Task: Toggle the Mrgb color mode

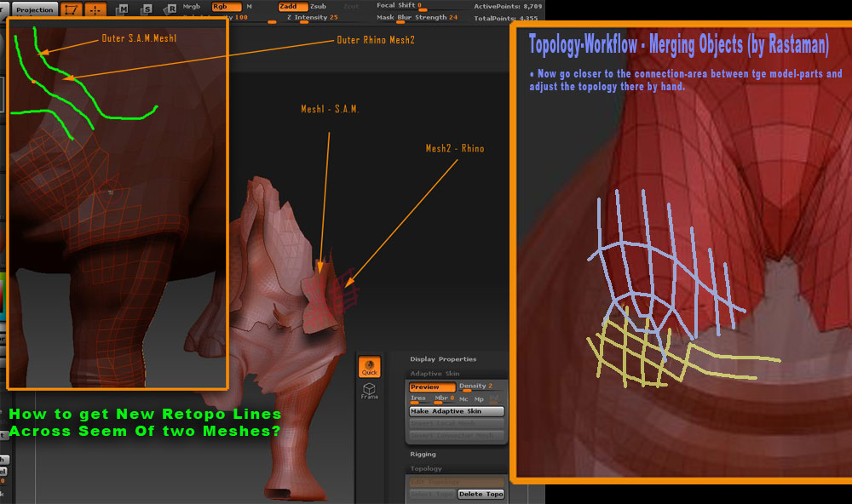Action: coord(192,7)
